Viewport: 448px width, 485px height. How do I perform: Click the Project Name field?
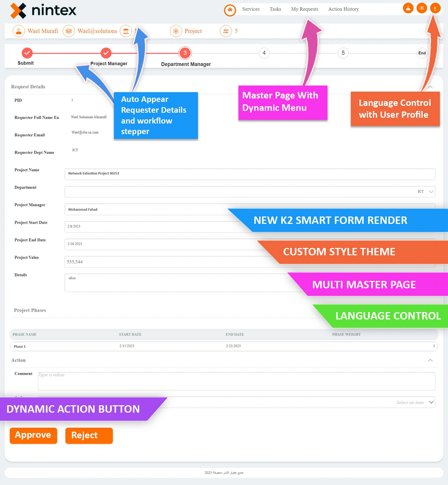coord(250,174)
